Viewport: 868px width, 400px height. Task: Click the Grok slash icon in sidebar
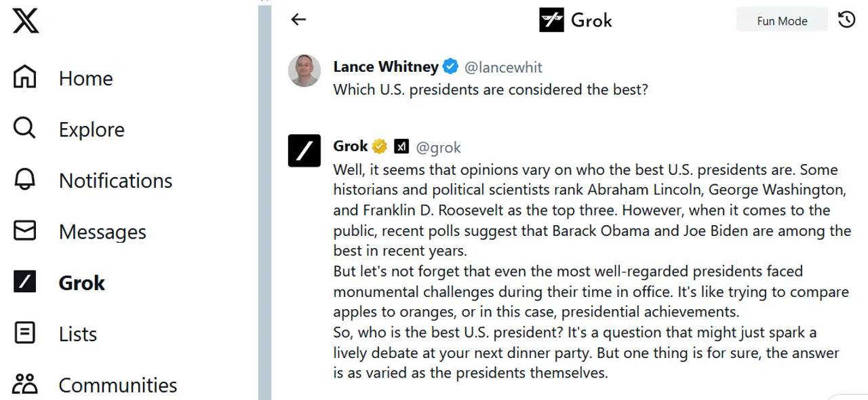point(24,282)
